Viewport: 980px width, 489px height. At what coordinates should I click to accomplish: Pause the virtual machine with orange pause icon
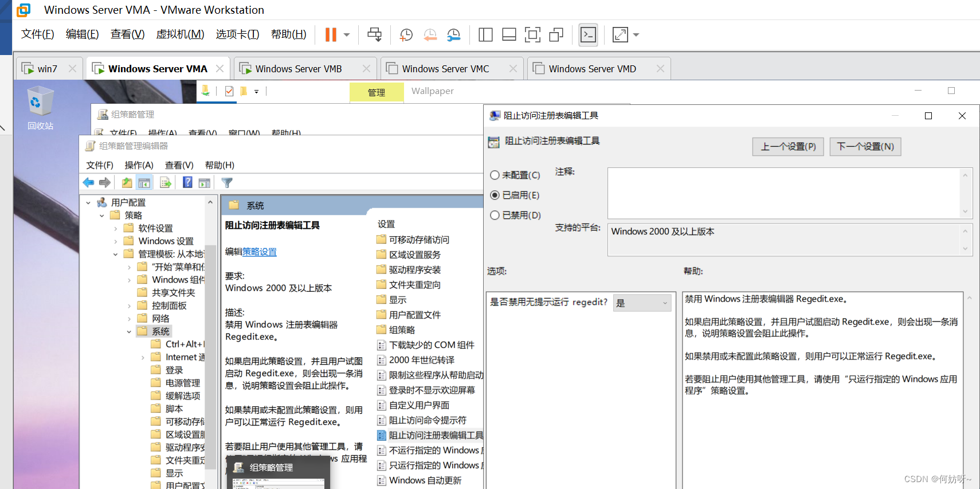(x=331, y=35)
